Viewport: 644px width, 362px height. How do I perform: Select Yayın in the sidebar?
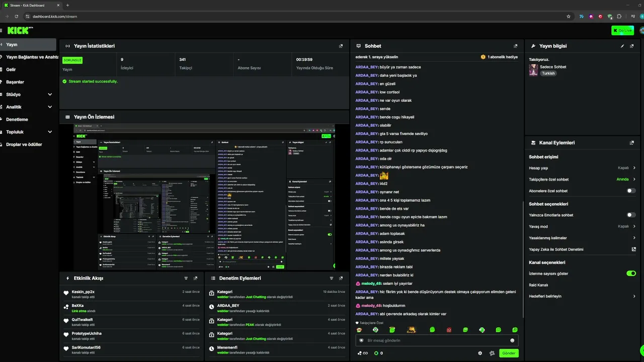tap(28, 45)
